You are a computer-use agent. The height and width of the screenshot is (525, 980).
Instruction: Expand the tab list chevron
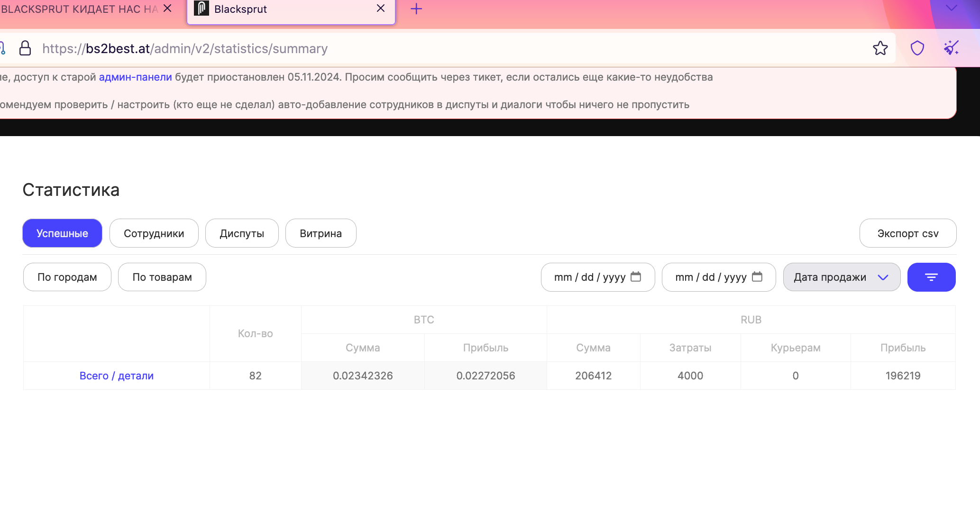[951, 8]
